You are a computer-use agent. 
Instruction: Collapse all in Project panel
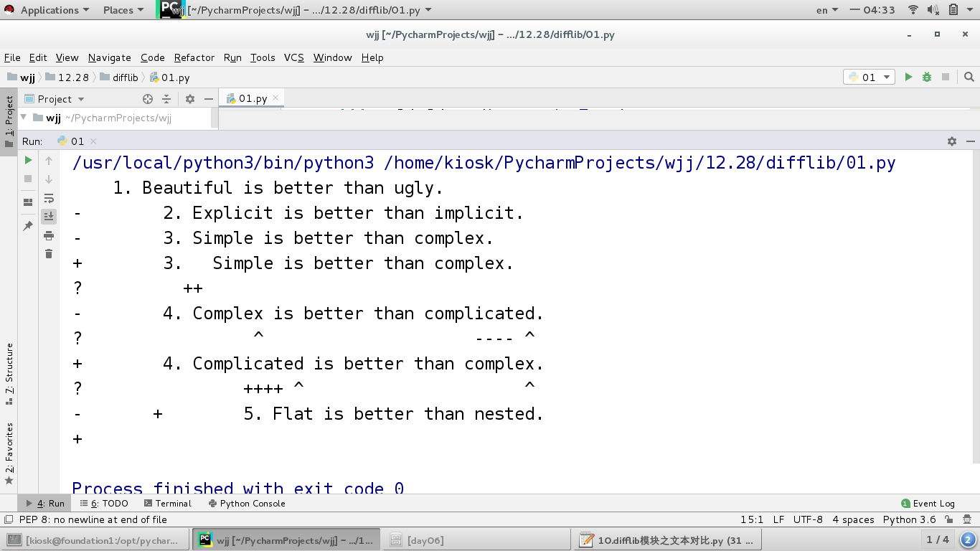click(x=166, y=99)
